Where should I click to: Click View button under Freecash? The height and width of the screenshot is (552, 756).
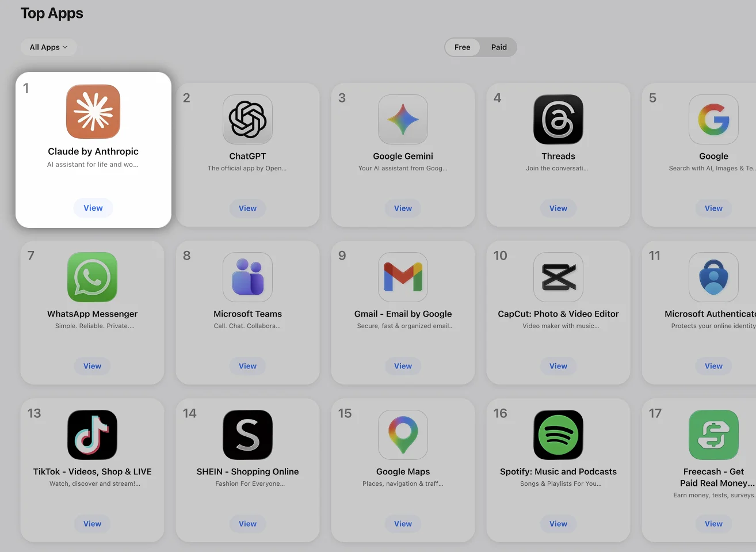(x=713, y=524)
